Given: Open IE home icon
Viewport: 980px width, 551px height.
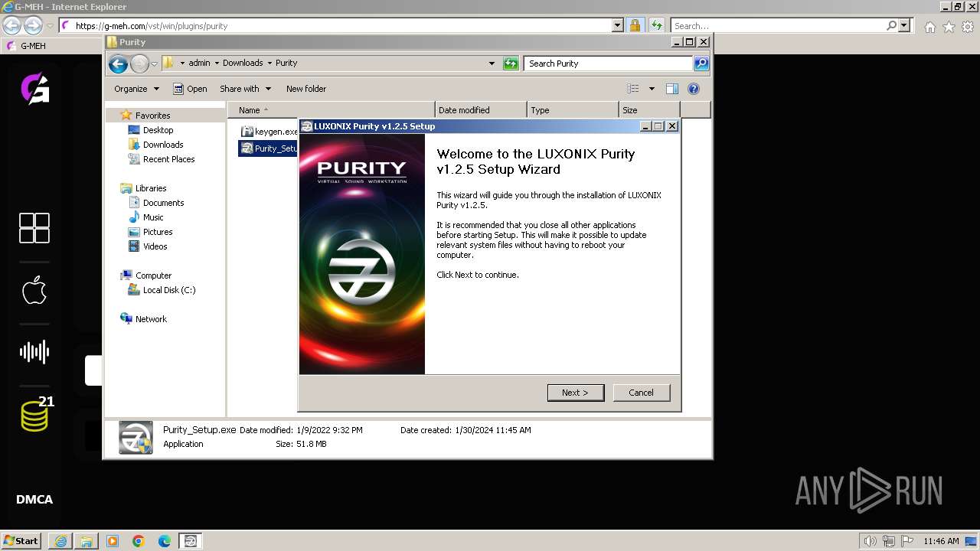Looking at the screenshot, I should [929, 27].
